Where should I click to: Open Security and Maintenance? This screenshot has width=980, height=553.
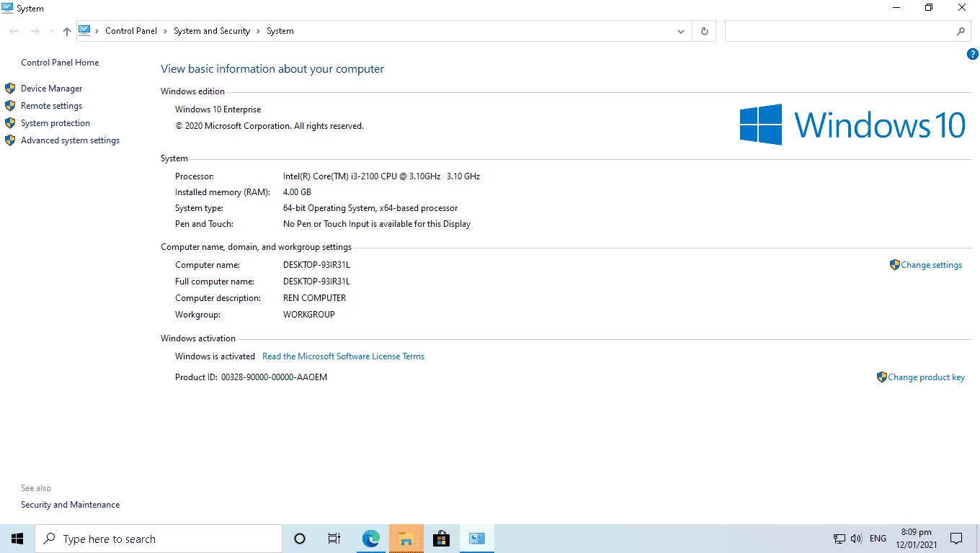tap(70, 505)
